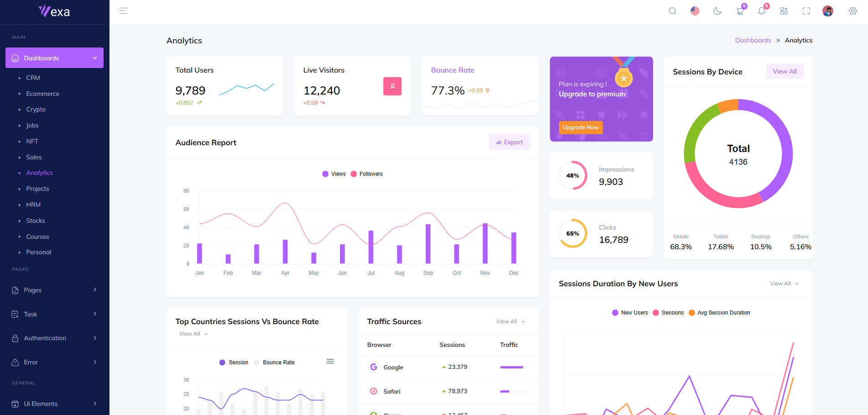Screen dimensions: 868x415
Task: Toggle the Session series legend item
Action: coord(234,362)
